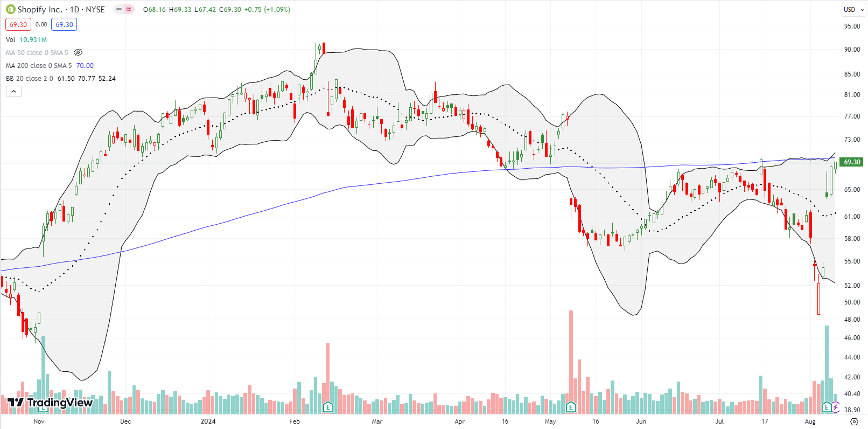Click the 95.00 price scale label
The image size is (868, 429).
852,25
